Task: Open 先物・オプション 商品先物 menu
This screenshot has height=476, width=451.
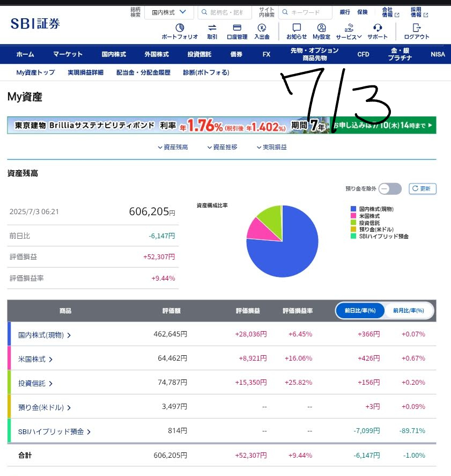Action: point(314,54)
